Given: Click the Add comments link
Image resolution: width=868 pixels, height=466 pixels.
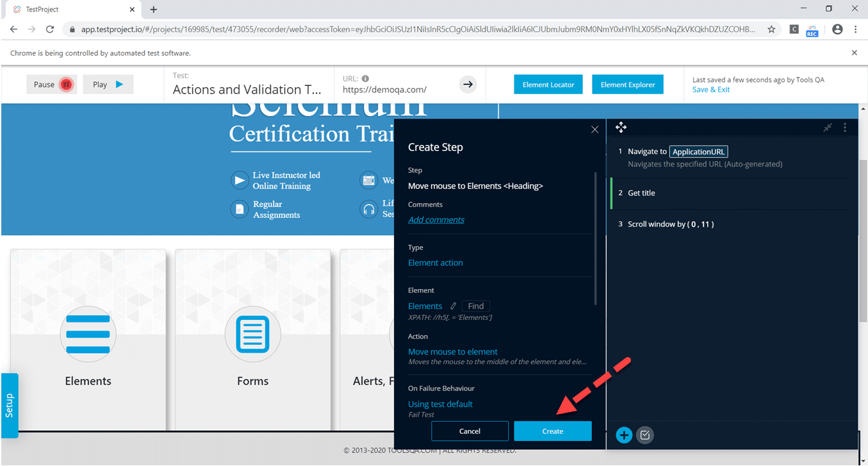Looking at the screenshot, I should [436, 220].
